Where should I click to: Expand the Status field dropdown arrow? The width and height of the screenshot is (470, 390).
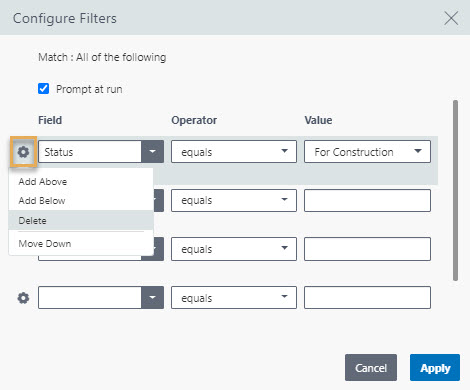tap(152, 152)
